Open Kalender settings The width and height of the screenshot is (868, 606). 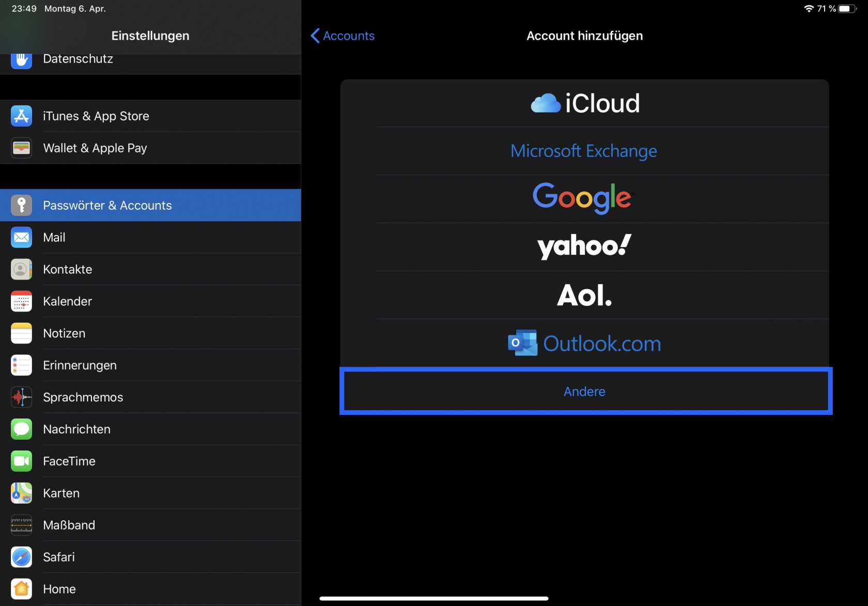point(150,301)
